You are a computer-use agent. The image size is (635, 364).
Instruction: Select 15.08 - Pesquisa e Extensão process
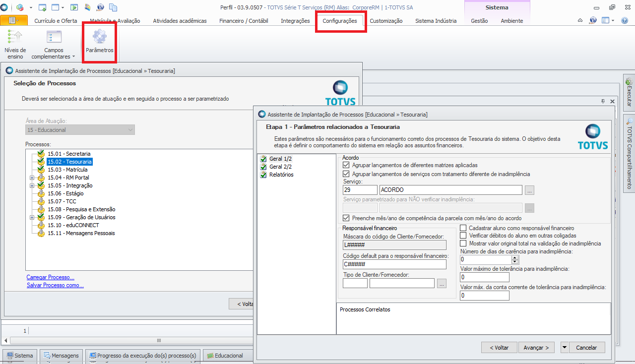click(81, 209)
